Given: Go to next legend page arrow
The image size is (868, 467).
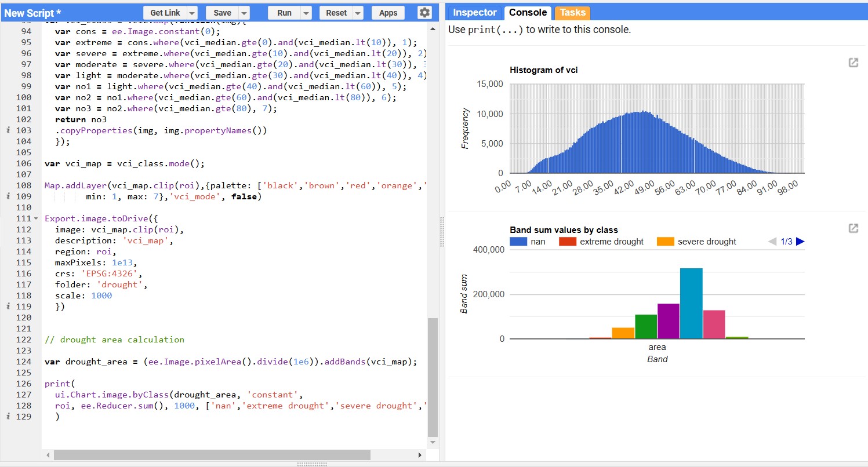Looking at the screenshot, I should [x=800, y=242].
